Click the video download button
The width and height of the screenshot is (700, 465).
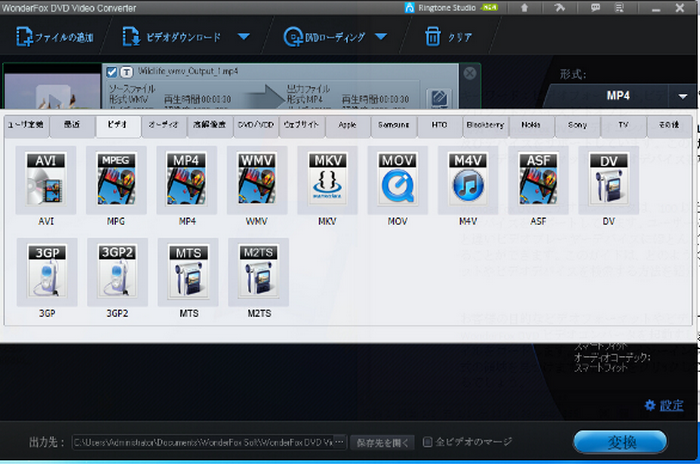point(172,37)
